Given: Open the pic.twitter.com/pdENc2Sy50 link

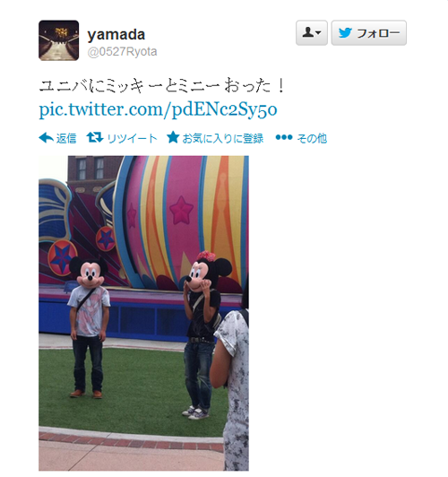Looking at the screenshot, I should coord(158,109).
